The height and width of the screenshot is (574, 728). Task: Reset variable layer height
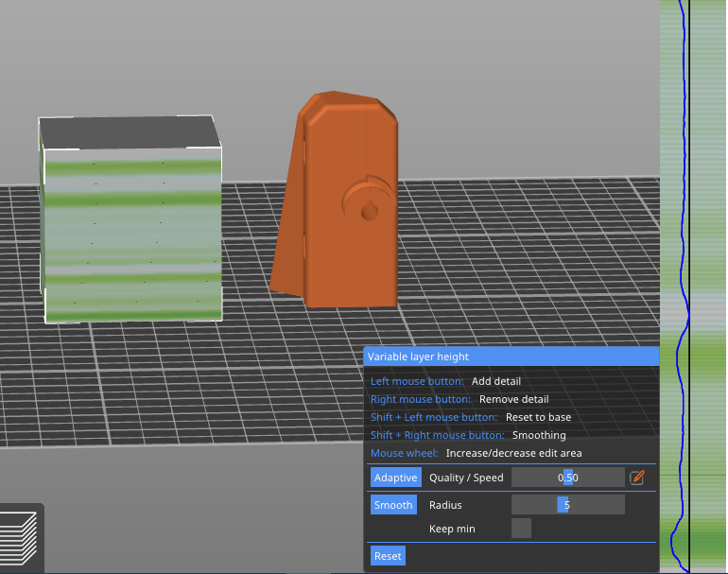388,556
